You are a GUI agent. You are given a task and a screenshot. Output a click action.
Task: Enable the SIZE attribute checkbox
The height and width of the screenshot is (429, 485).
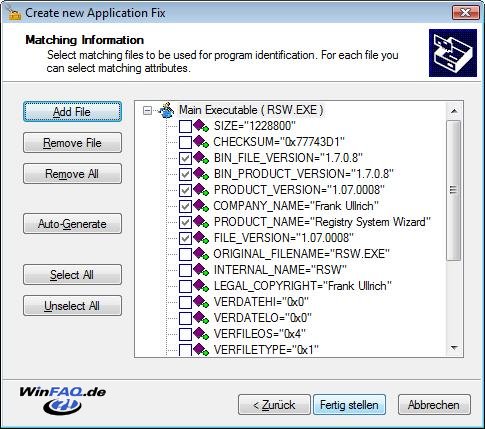pyautogui.click(x=185, y=126)
